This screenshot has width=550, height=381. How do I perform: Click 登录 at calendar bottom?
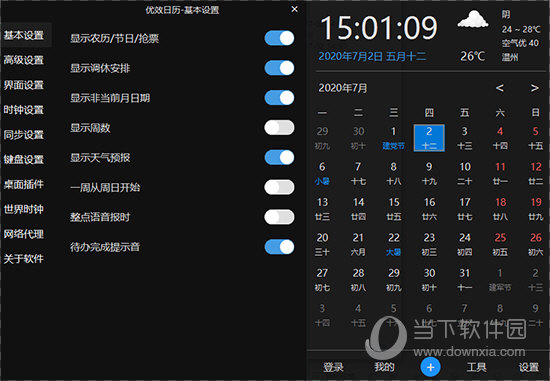pyautogui.click(x=333, y=367)
